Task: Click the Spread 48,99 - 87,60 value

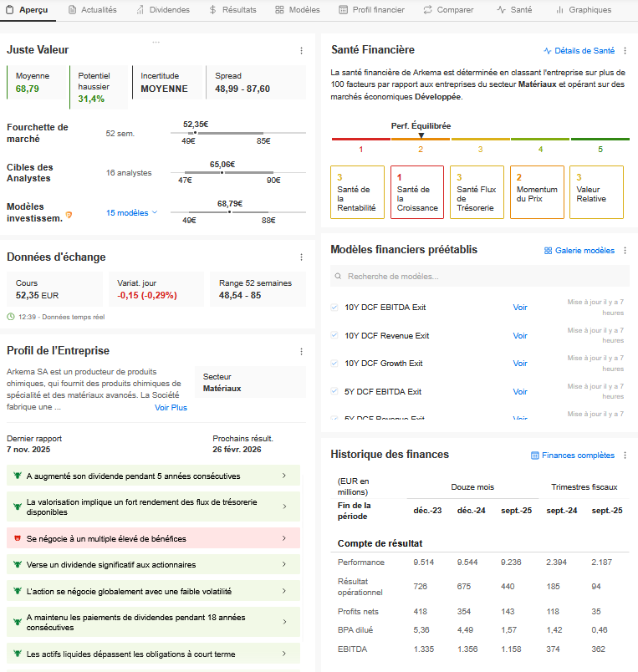Action: point(242,89)
